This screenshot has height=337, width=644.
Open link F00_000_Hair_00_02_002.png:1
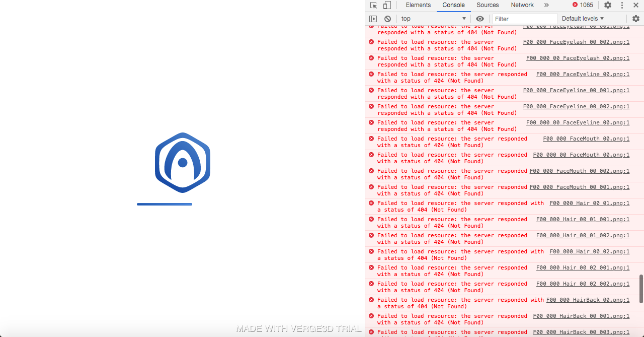pos(583,284)
